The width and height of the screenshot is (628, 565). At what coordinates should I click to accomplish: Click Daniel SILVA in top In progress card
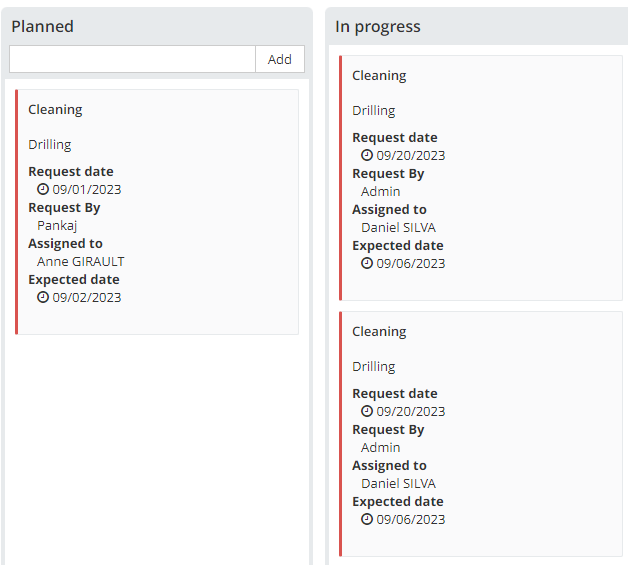(x=398, y=227)
